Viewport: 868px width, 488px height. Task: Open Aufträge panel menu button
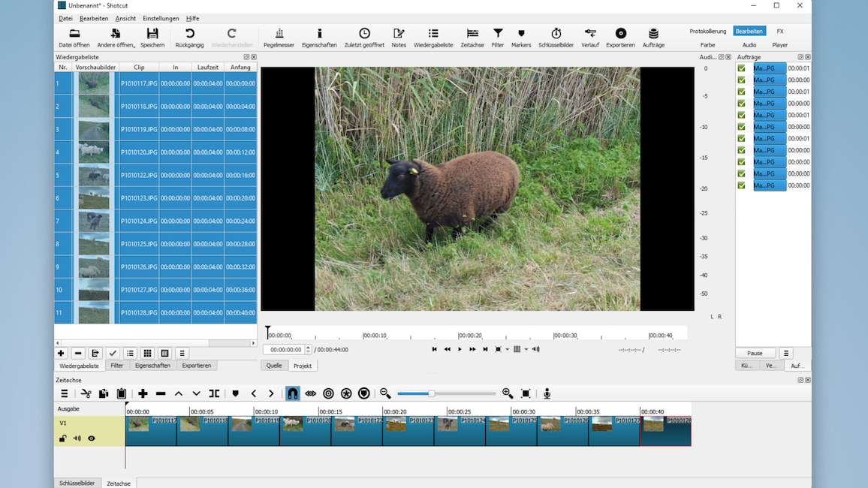(x=785, y=353)
